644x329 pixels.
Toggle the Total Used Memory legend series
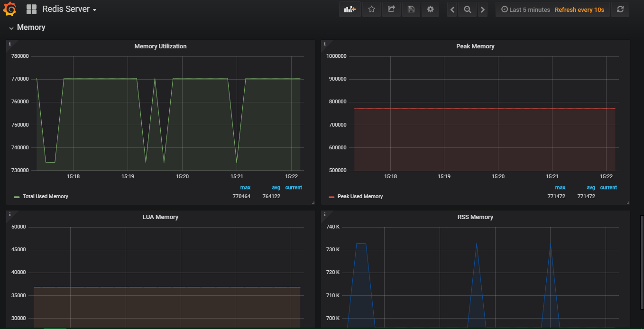click(x=46, y=196)
